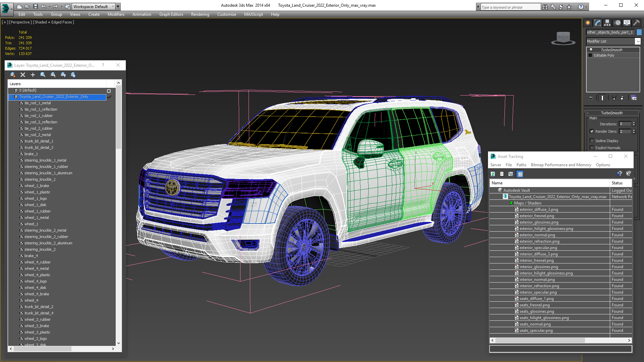Viewport: 644px width, 362px height.
Task: Collapse the Toyota_Land_Cruiser_2022_Exterior_Only layer tree
Action: (10, 97)
